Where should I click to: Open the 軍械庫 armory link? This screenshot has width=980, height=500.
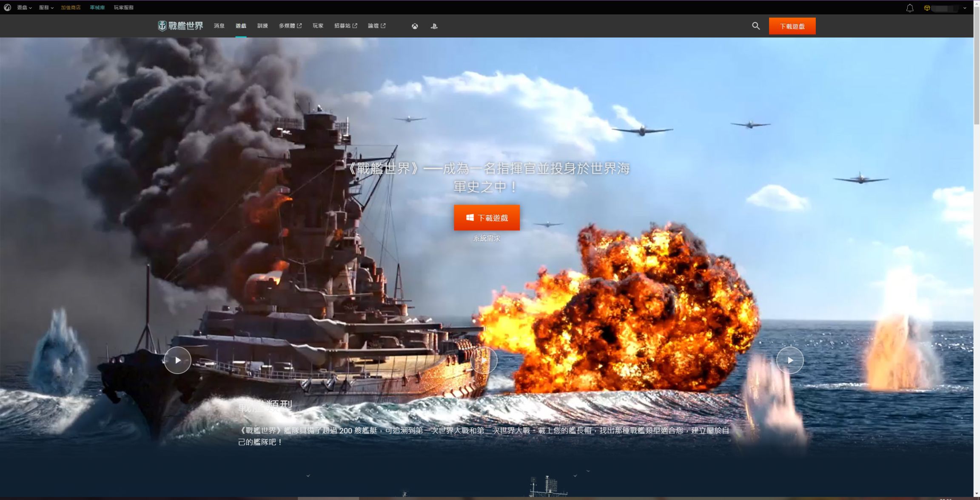(x=97, y=8)
